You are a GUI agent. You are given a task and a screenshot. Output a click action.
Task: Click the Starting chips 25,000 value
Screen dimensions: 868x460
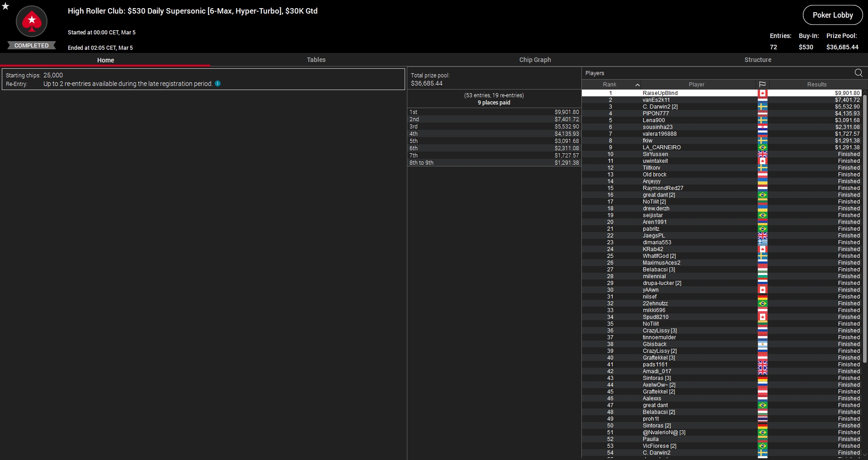[53, 75]
